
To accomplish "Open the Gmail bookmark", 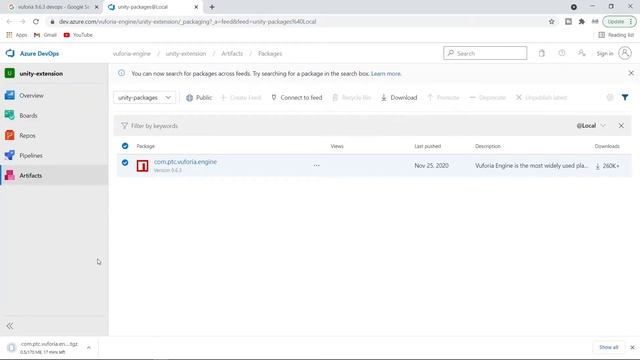I will [45, 35].
